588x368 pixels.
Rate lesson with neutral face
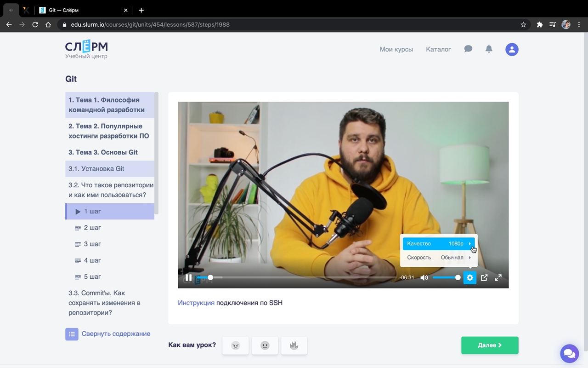(x=265, y=345)
